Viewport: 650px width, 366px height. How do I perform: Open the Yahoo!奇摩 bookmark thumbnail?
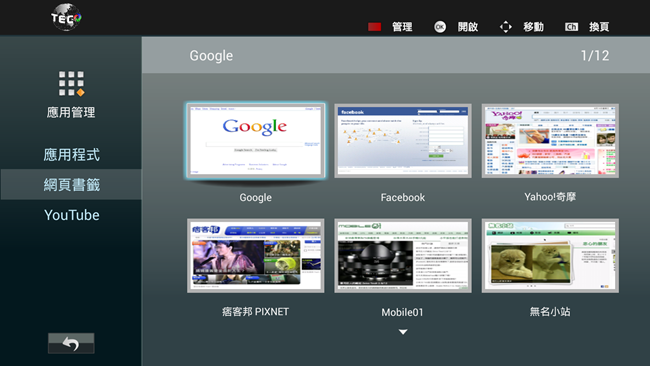[550, 141]
